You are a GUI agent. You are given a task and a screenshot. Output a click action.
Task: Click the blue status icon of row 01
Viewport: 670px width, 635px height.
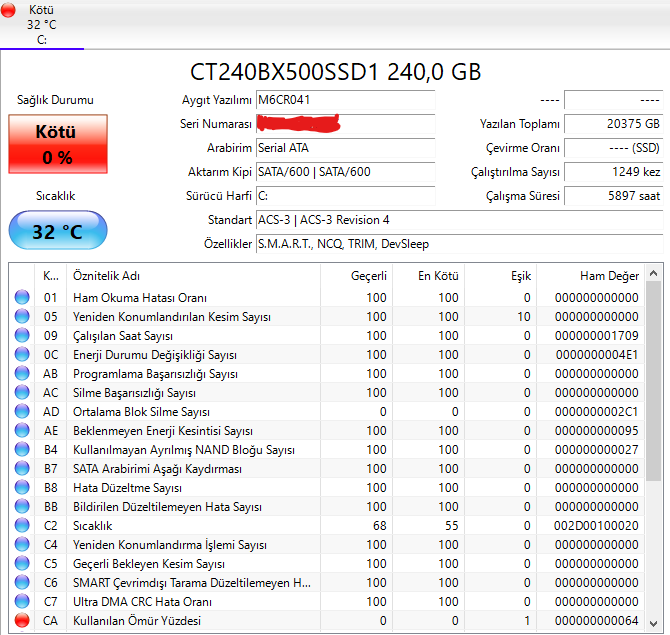coord(22,297)
